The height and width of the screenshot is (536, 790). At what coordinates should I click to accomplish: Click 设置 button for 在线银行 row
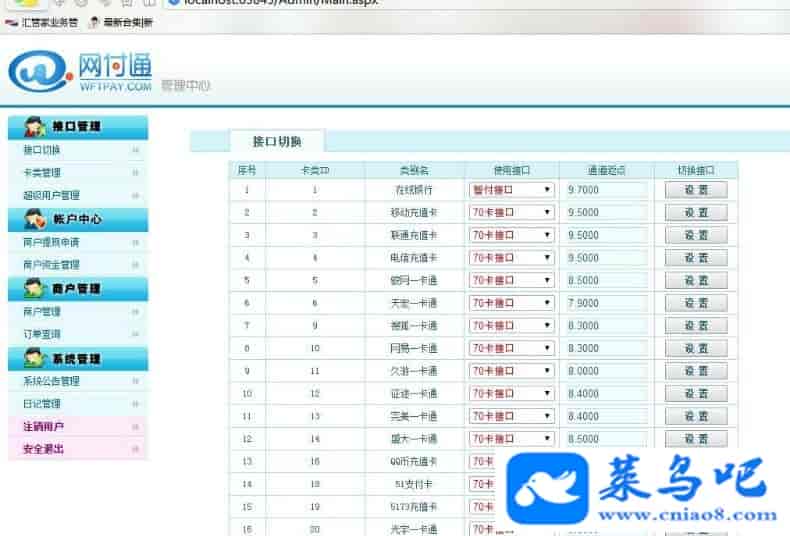click(696, 190)
